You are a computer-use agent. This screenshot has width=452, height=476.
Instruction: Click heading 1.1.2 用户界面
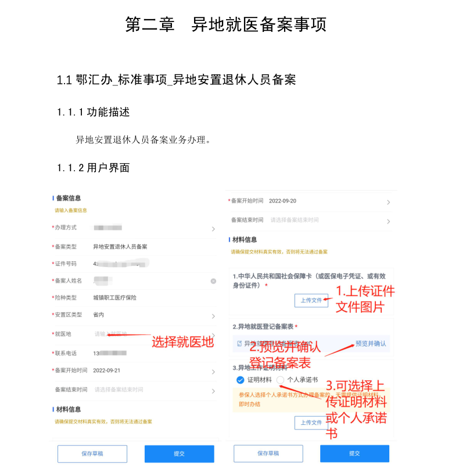[x=94, y=168]
